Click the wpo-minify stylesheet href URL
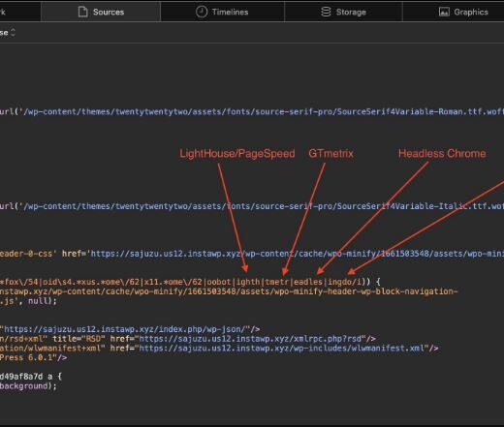Viewport: 504px width, 427px height. point(297,254)
